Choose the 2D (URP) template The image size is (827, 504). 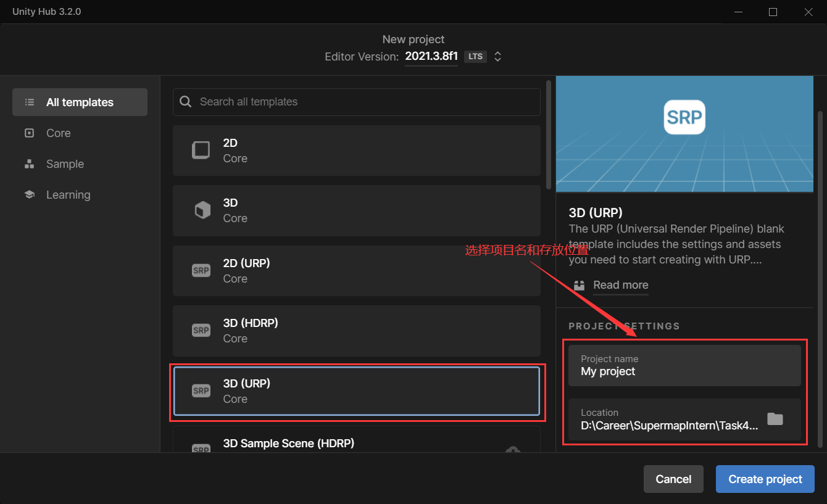(357, 271)
